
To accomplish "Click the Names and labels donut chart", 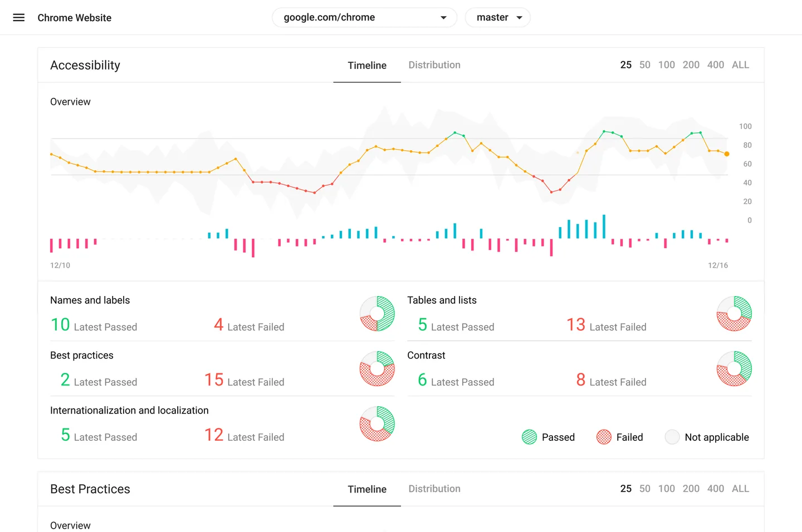I will pos(377,314).
